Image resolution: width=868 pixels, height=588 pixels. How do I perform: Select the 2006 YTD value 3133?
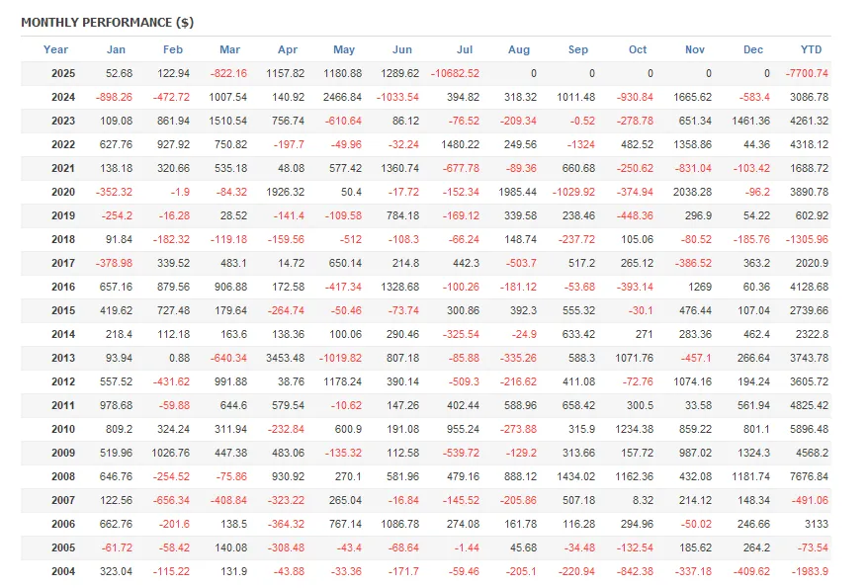coord(817,525)
